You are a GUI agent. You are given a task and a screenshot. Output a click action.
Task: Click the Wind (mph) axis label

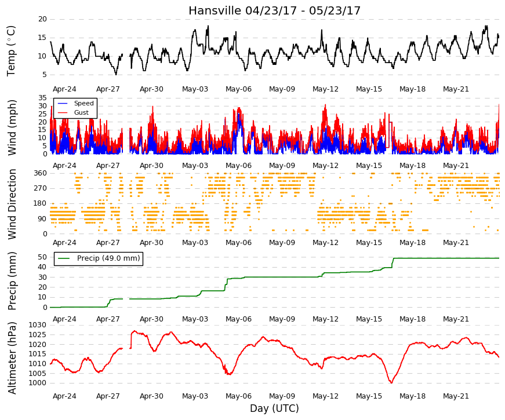tap(12, 128)
